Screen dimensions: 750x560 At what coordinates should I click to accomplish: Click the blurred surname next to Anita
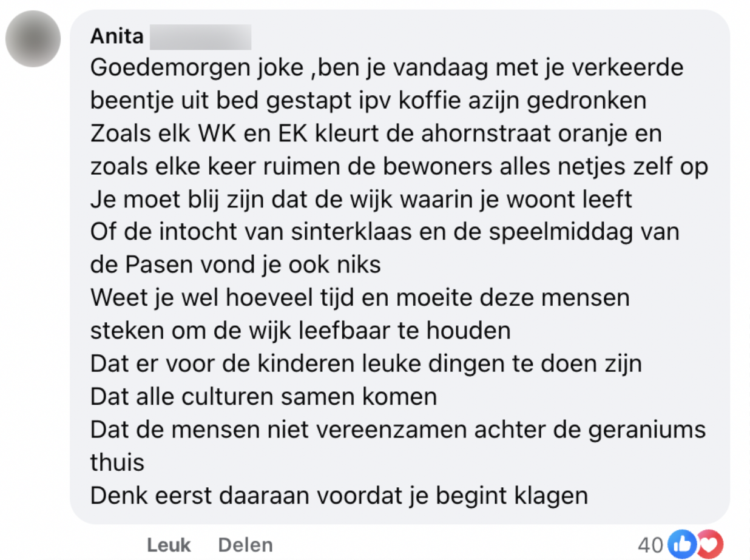click(x=200, y=36)
